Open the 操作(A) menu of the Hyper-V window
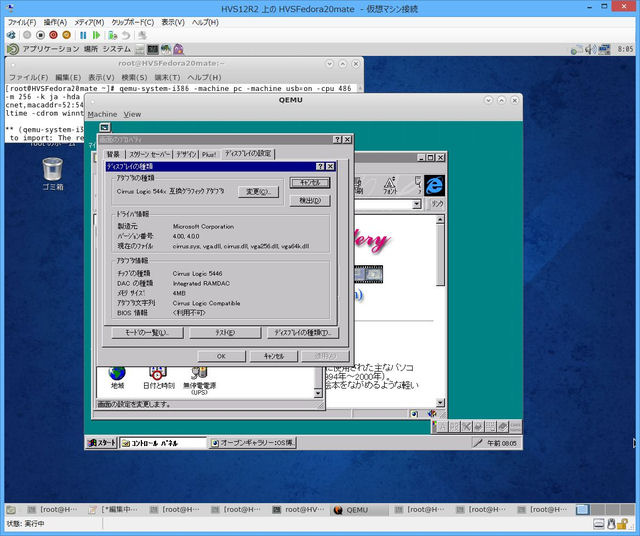 coord(55,22)
